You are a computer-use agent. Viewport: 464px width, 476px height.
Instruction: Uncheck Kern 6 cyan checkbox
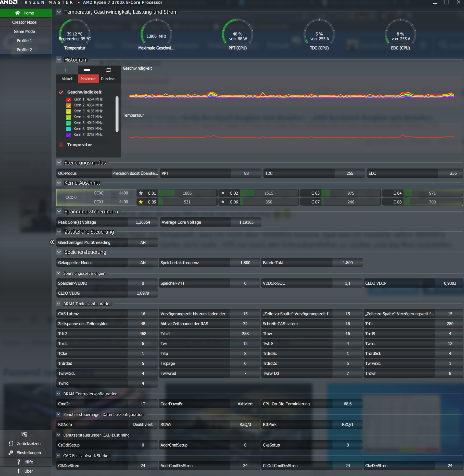click(x=69, y=129)
